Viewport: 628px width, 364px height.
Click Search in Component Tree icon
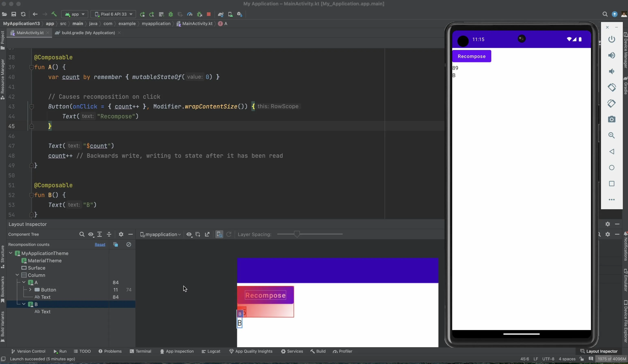(82, 234)
